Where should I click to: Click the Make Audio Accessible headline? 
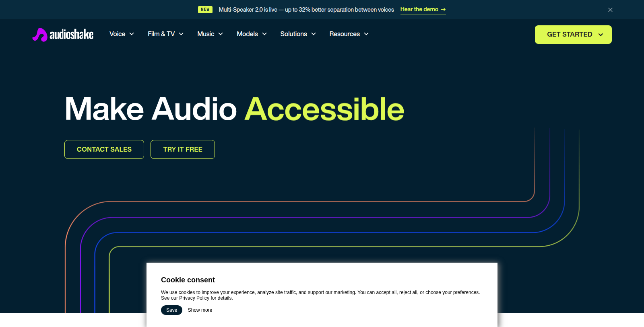(234, 109)
